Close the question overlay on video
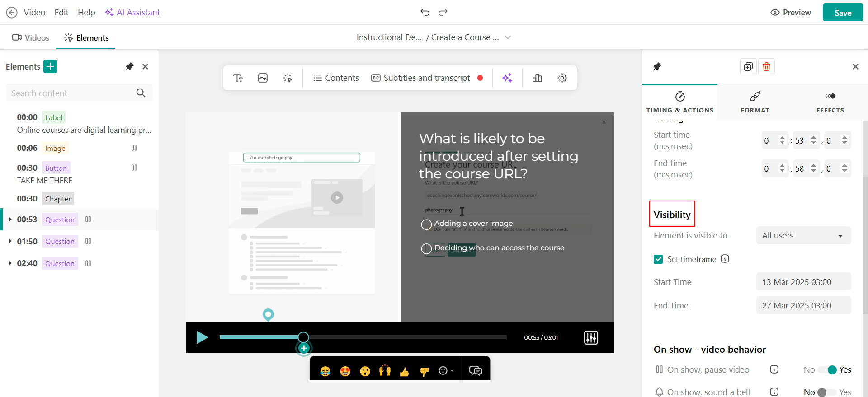This screenshot has width=868, height=397. coord(604,122)
